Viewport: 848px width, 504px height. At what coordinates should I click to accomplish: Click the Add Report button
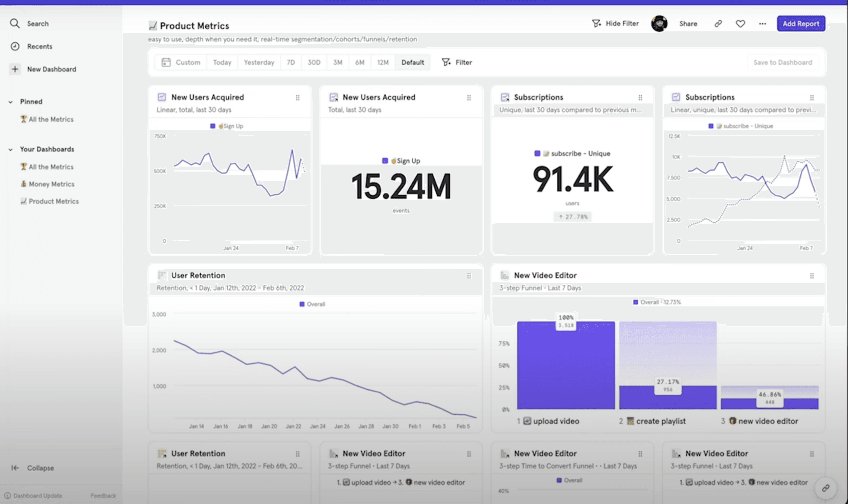point(801,23)
